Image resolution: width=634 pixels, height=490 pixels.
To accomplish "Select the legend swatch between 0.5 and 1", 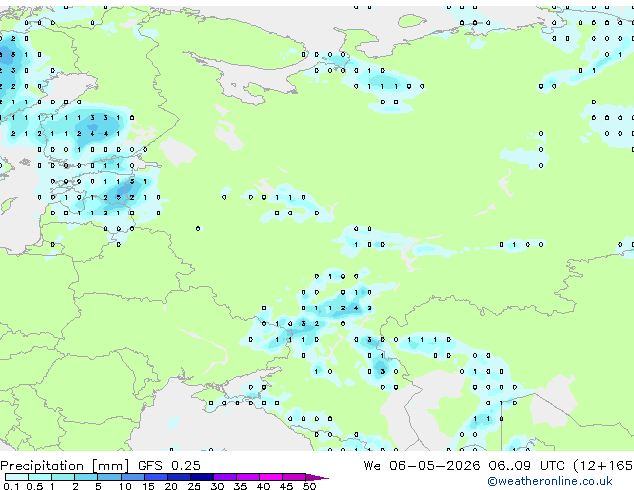I will (x=40, y=477).
